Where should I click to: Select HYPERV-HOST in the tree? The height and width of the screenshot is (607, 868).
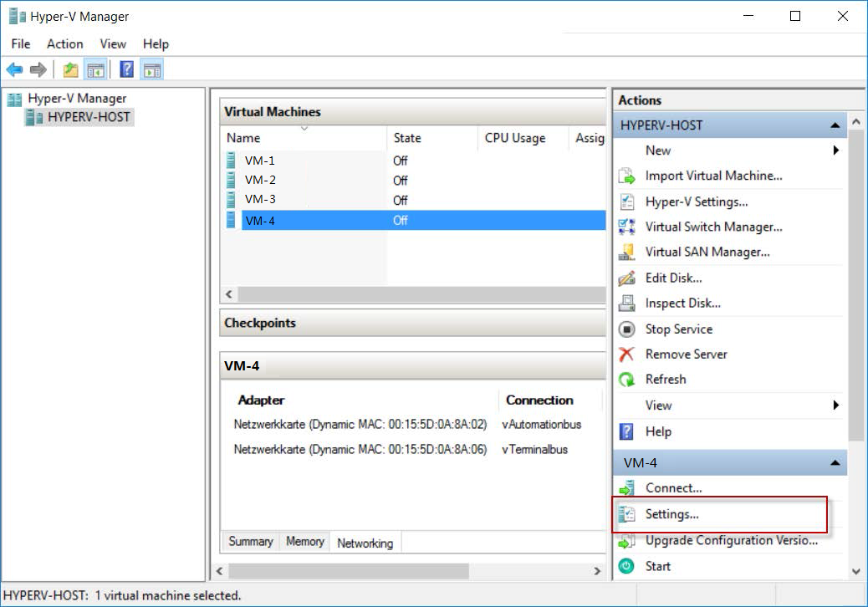click(x=89, y=117)
